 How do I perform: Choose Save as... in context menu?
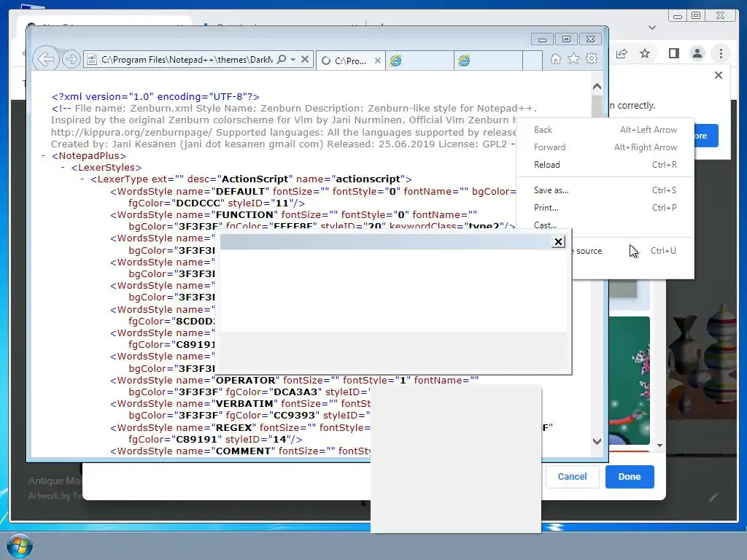(605, 190)
